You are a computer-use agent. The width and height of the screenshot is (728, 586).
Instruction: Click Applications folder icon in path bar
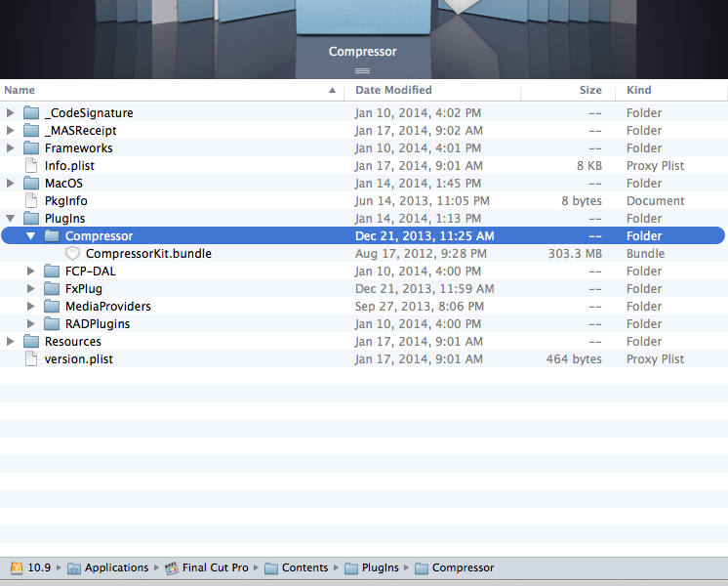point(74,568)
